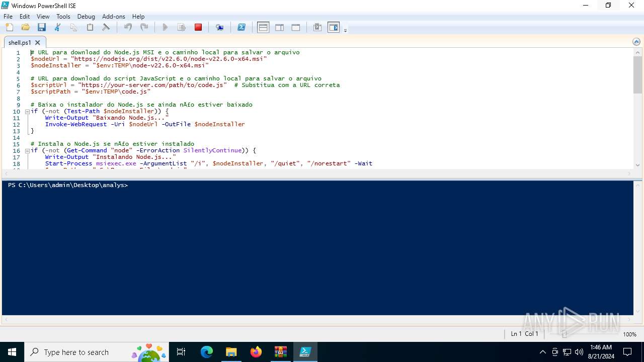Open the View menu
This screenshot has height=362, width=644.
coord(43,16)
